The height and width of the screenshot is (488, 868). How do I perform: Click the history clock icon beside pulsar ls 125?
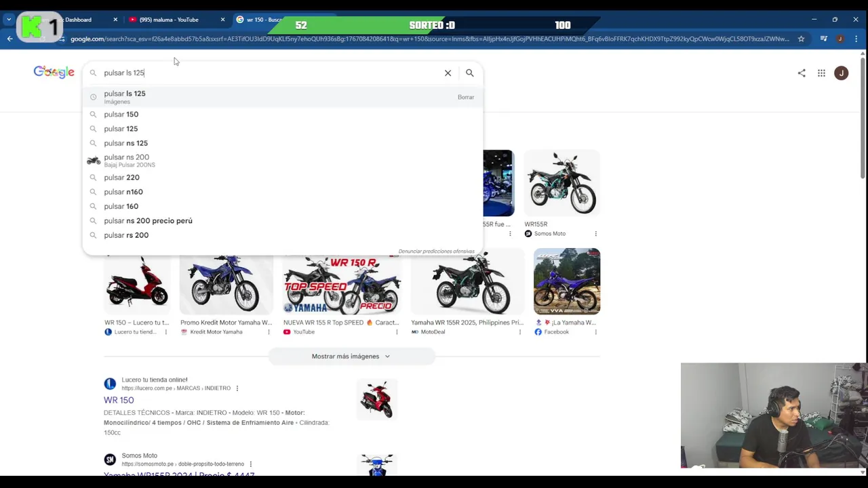(94, 97)
